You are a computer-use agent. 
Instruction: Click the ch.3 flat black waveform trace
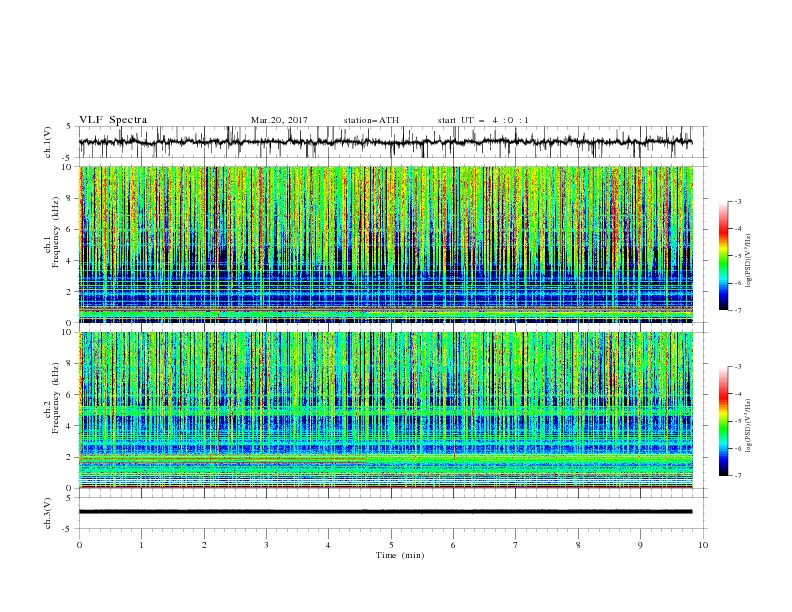click(385, 512)
